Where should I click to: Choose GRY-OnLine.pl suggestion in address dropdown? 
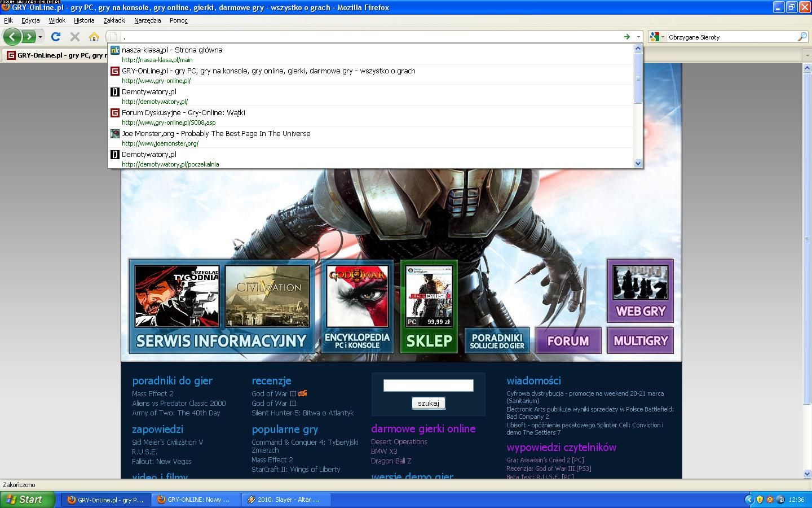[x=371, y=75]
